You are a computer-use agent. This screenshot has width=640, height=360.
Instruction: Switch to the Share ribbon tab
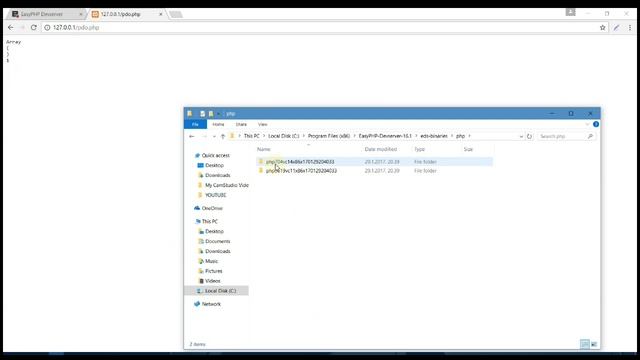[x=241, y=124]
